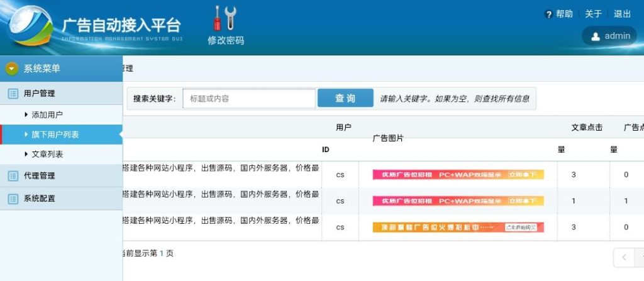The height and width of the screenshot is (281, 644).
Task: Select 旗下用户列表 in sidebar
Action: (55, 135)
